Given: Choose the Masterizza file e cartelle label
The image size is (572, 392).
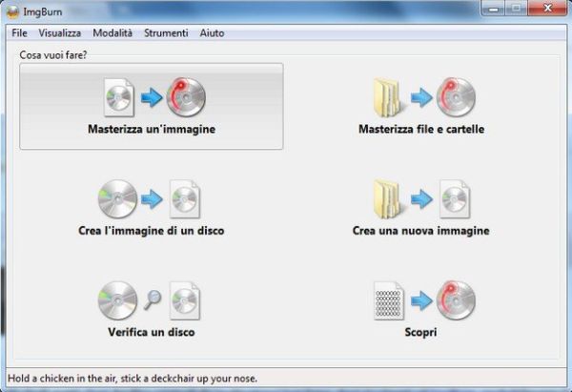Looking at the screenshot, I should (x=420, y=130).
